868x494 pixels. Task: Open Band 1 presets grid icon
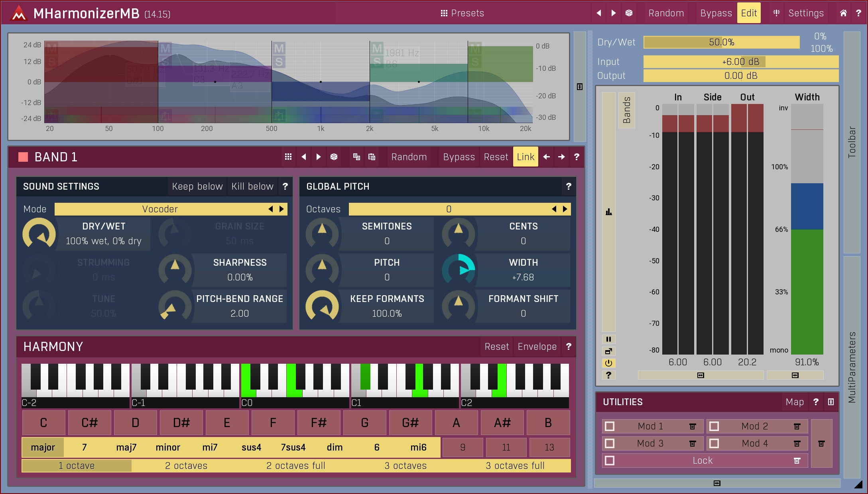(288, 157)
